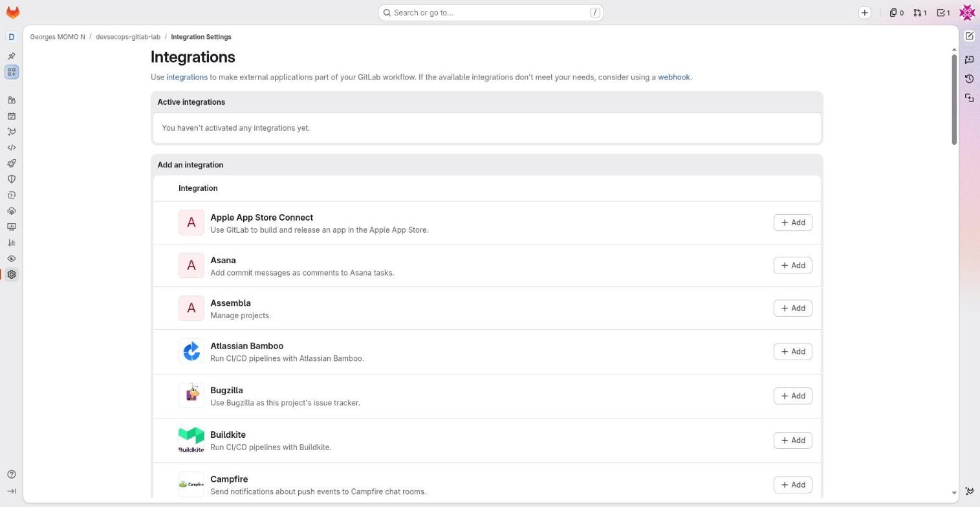The height and width of the screenshot is (507, 980).
Task: Open the to-do list counter
Action: point(944,12)
